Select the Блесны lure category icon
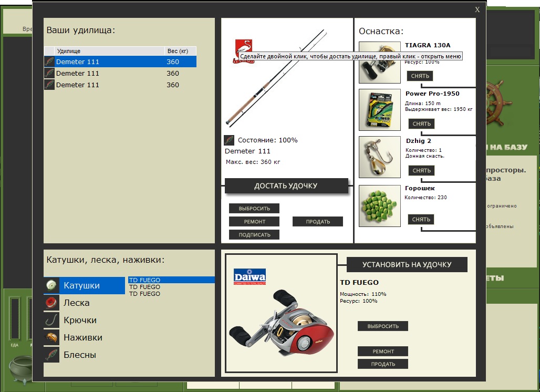 (51, 355)
